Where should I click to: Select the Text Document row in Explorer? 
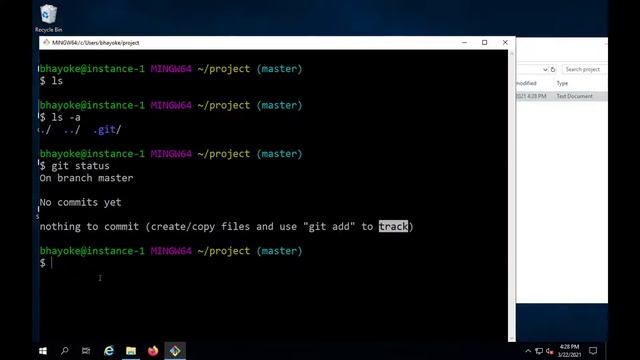(562, 96)
